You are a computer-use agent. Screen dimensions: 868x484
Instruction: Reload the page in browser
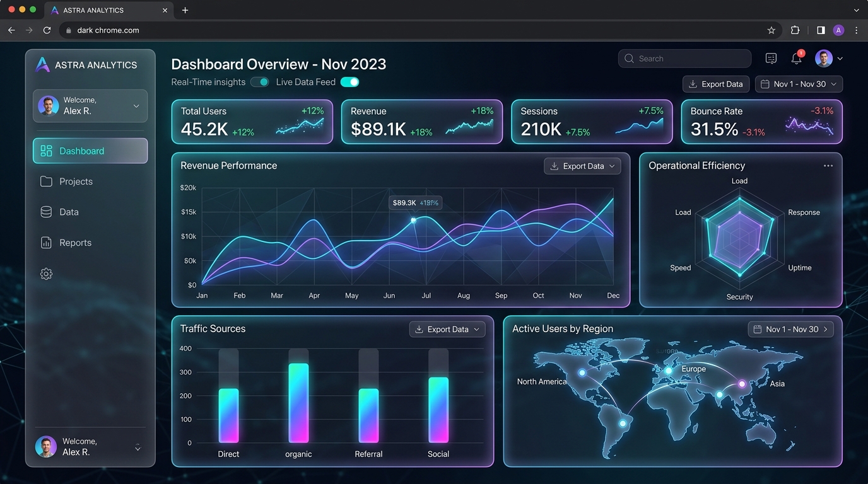tap(47, 30)
